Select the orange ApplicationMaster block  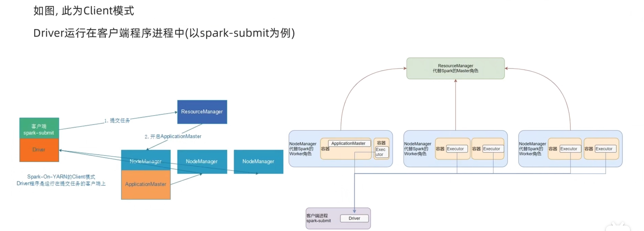click(146, 185)
